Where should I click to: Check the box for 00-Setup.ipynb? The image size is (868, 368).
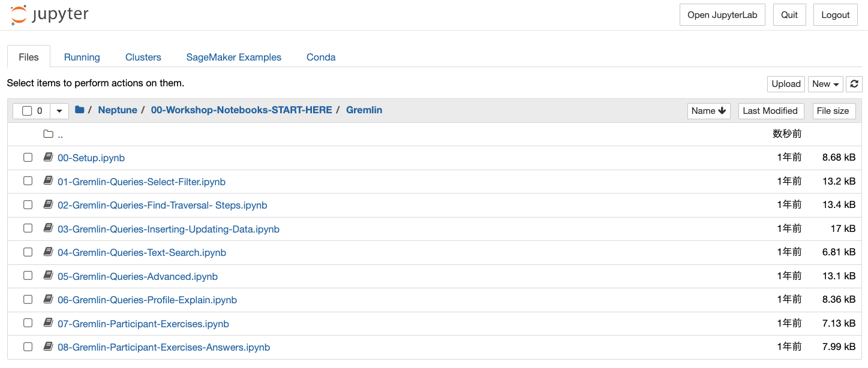(x=28, y=157)
